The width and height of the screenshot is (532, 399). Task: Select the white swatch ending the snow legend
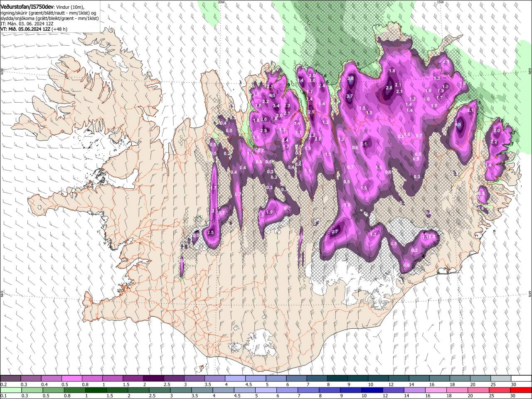(x=521, y=379)
